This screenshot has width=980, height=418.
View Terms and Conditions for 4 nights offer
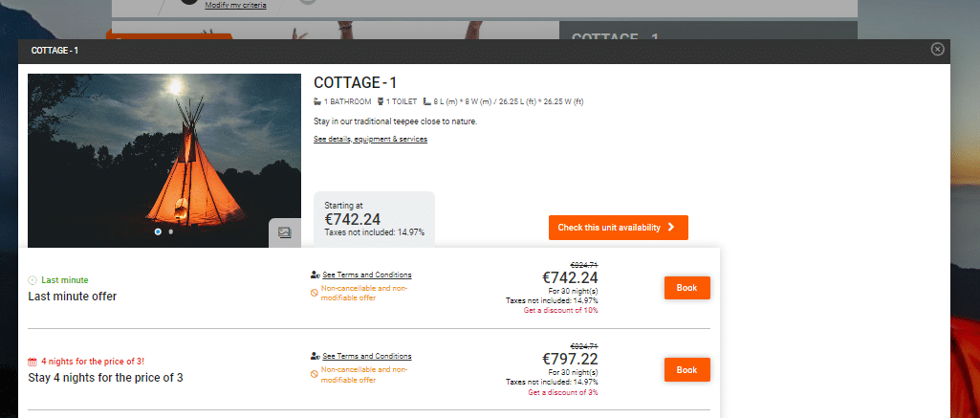pyautogui.click(x=367, y=356)
